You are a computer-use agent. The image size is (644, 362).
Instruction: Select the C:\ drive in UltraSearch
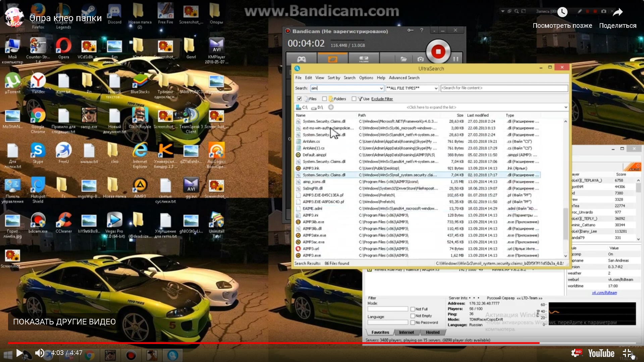(x=302, y=107)
